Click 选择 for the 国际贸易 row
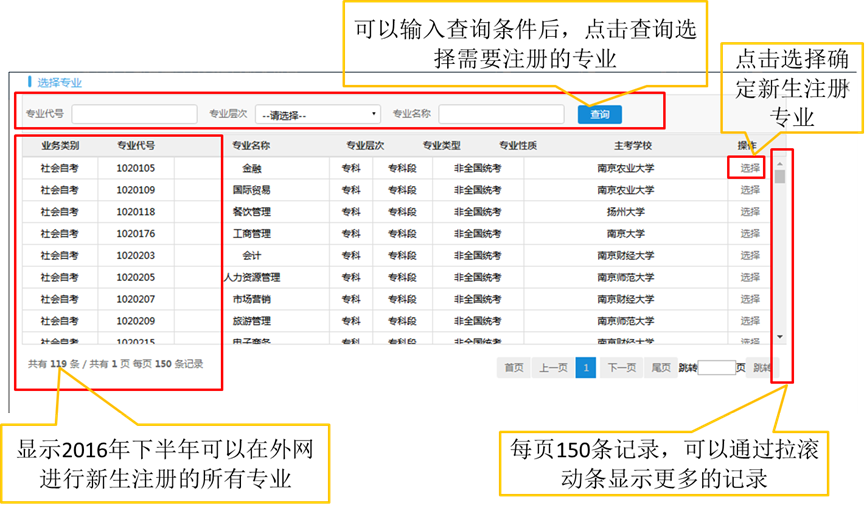This screenshot has width=867, height=509. pos(750,190)
